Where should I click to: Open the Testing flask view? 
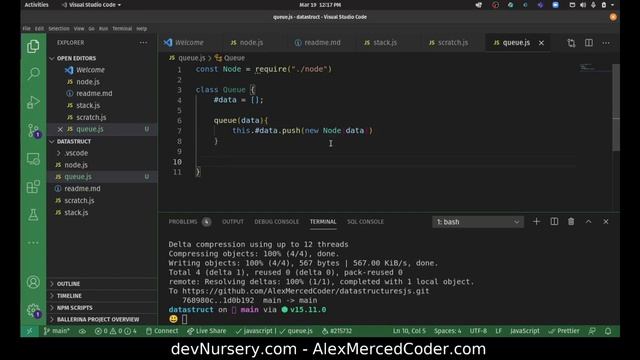point(33,215)
